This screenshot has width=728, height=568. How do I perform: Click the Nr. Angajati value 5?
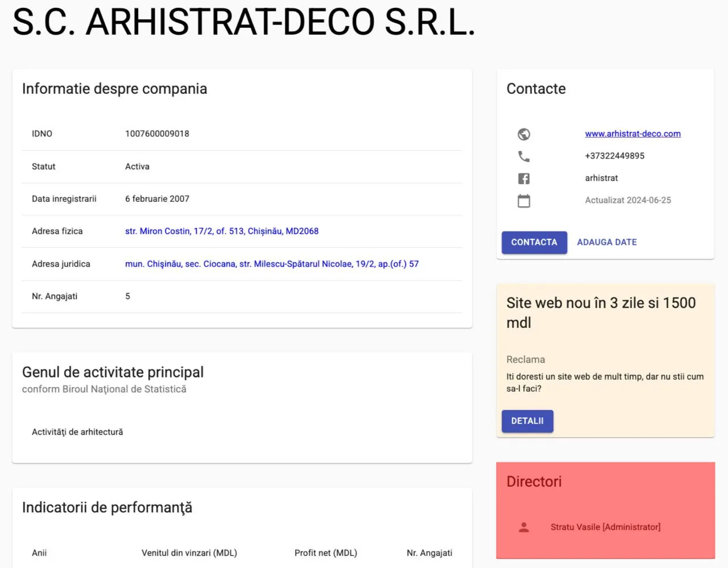tap(127, 296)
